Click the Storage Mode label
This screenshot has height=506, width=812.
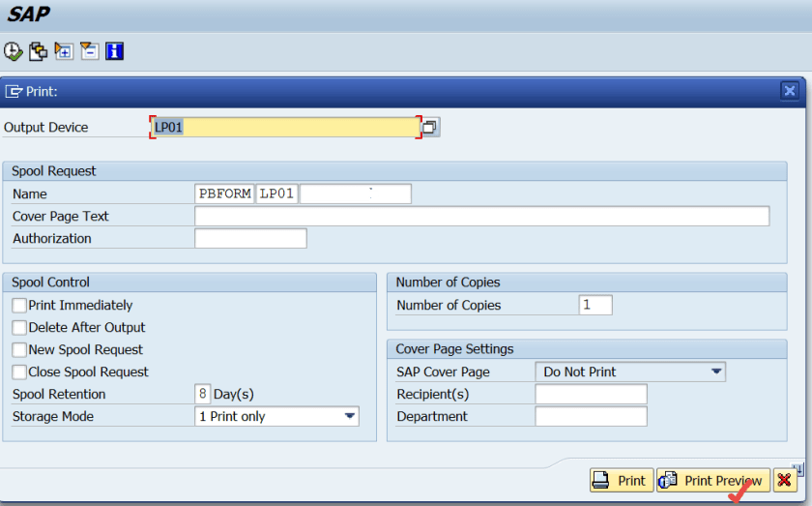coord(53,416)
